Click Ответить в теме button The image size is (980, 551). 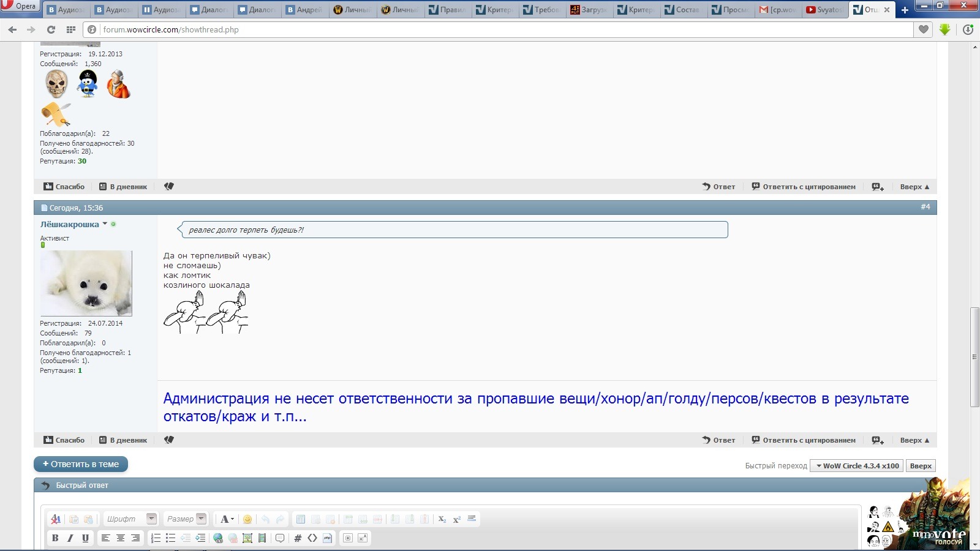coord(81,464)
